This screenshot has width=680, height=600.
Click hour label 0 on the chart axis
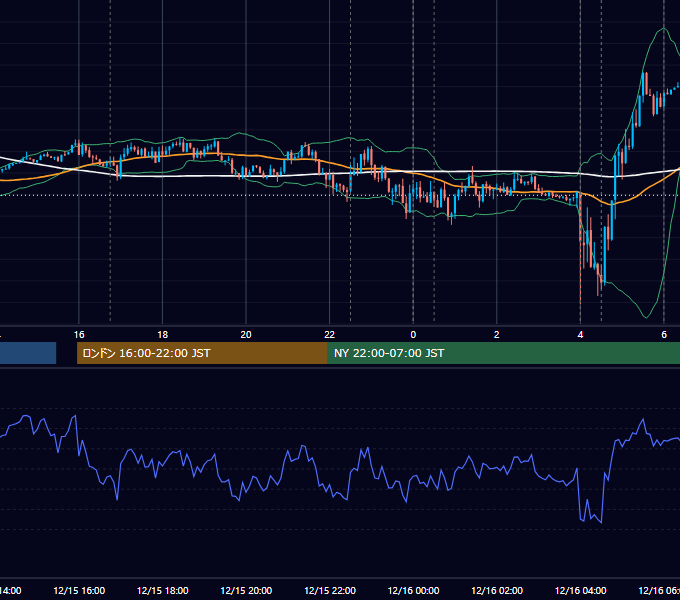coord(413,335)
